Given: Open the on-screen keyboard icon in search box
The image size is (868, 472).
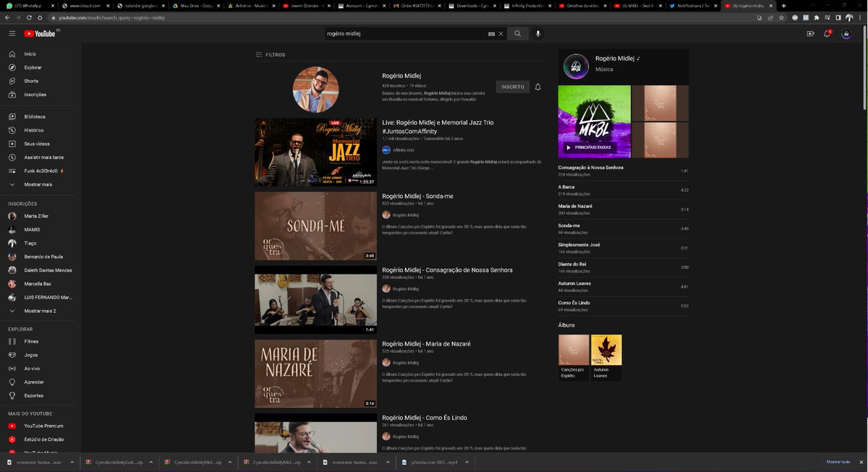Looking at the screenshot, I should tap(491, 33).
